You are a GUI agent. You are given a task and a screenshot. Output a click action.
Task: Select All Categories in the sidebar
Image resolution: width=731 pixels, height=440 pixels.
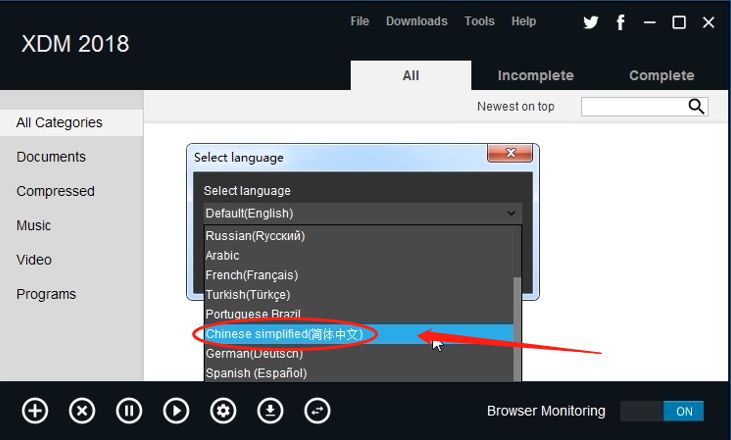tap(72, 123)
